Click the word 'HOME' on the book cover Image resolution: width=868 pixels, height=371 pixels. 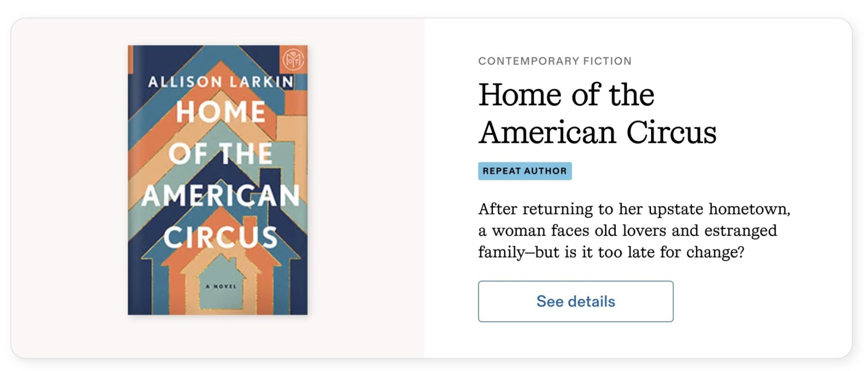221,112
